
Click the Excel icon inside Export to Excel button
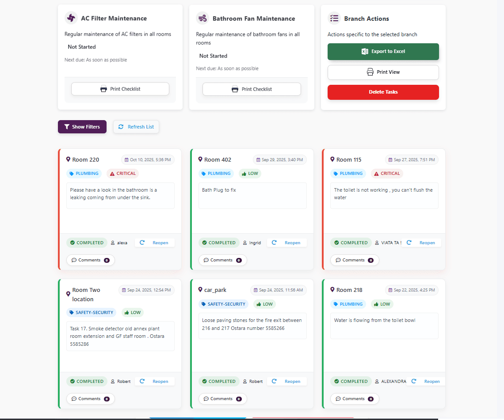[x=363, y=51]
